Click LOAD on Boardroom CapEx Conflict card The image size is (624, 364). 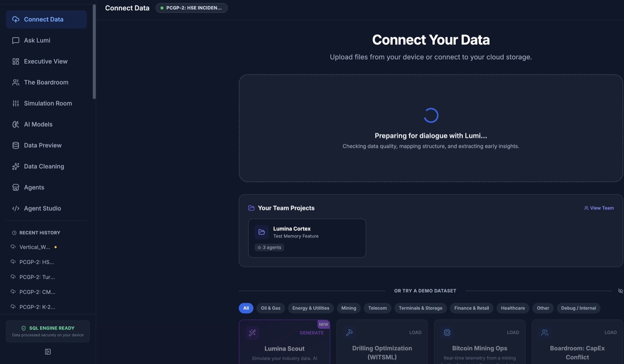[610, 332]
